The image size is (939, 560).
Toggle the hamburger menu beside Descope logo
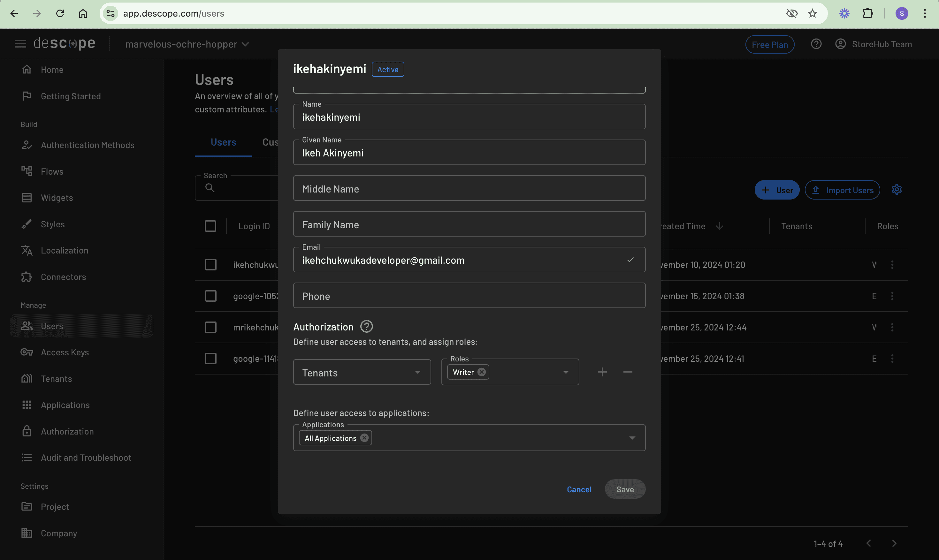(x=20, y=44)
